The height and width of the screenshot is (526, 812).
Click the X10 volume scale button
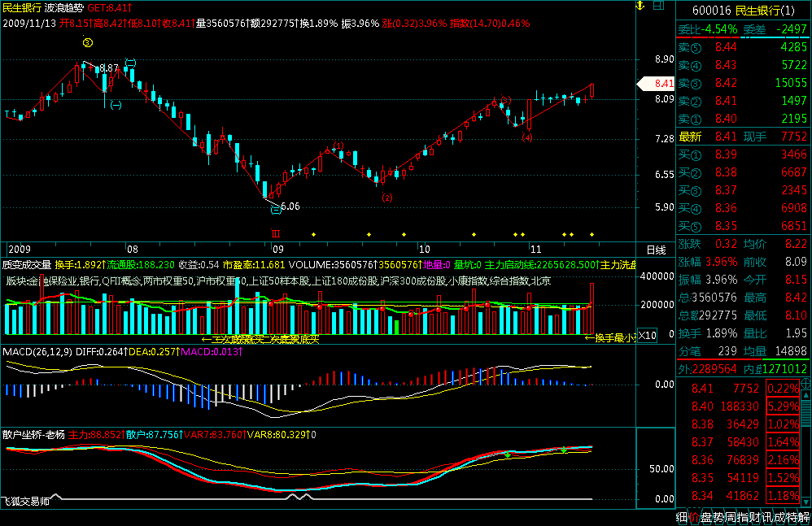point(648,335)
